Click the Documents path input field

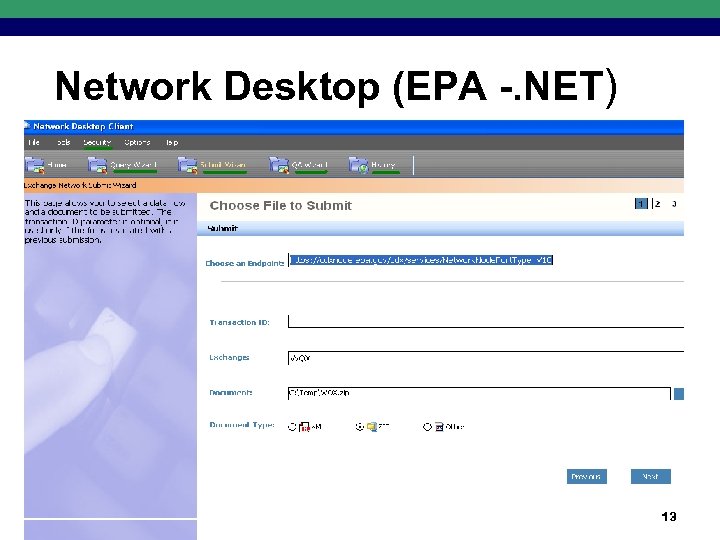point(479,393)
